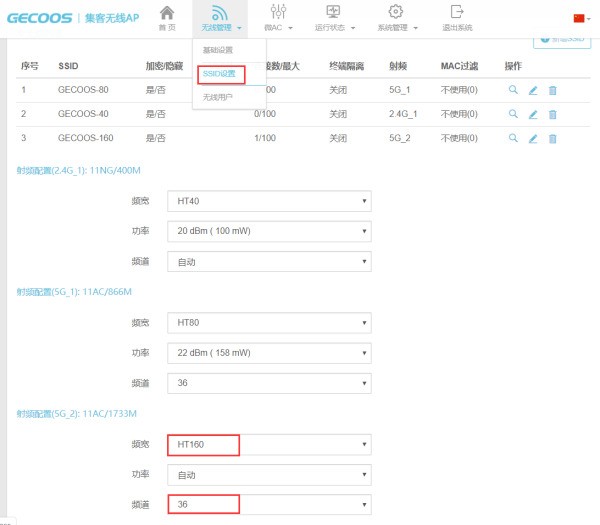View details of GECOOS-160 with magnifier icon
The image size is (600, 525).
tap(513, 138)
